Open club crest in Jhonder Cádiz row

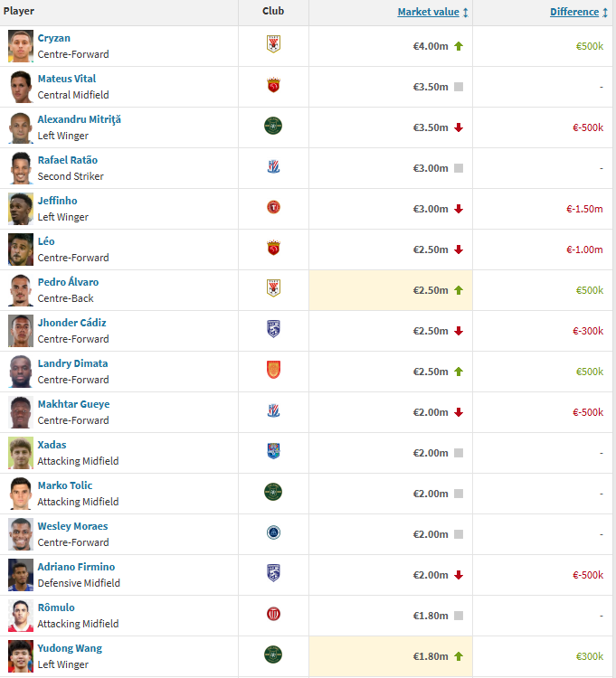[x=273, y=329]
